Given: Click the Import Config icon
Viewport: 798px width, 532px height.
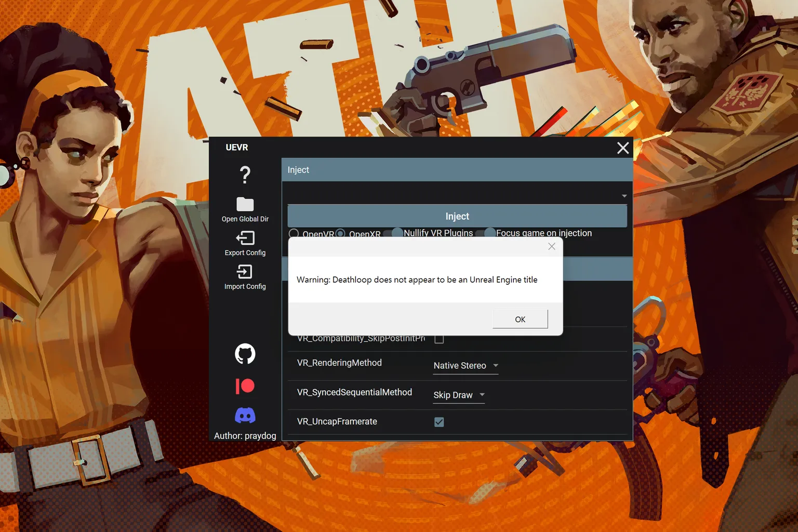Looking at the screenshot, I should 245,272.
